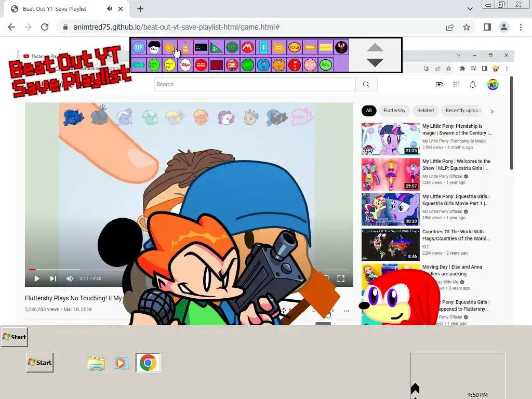Click the YouTube page vertical scrollbar

[511, 124]
